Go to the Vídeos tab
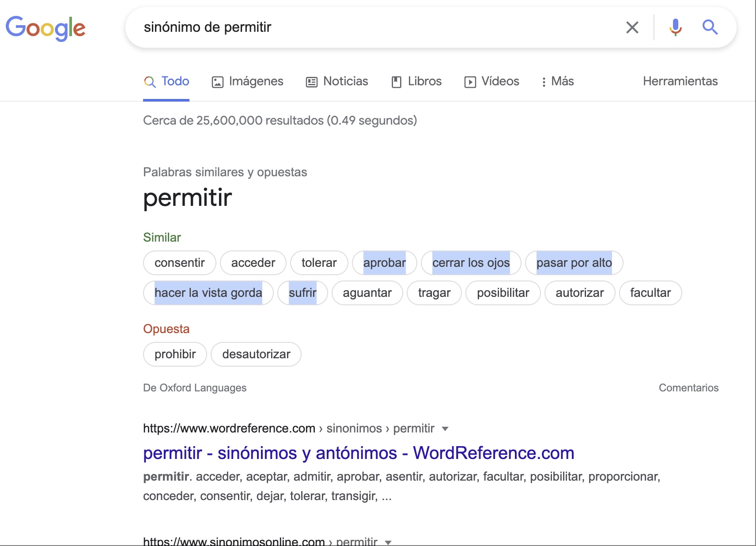This screenshot has height=546, width=756. (491, 82)
